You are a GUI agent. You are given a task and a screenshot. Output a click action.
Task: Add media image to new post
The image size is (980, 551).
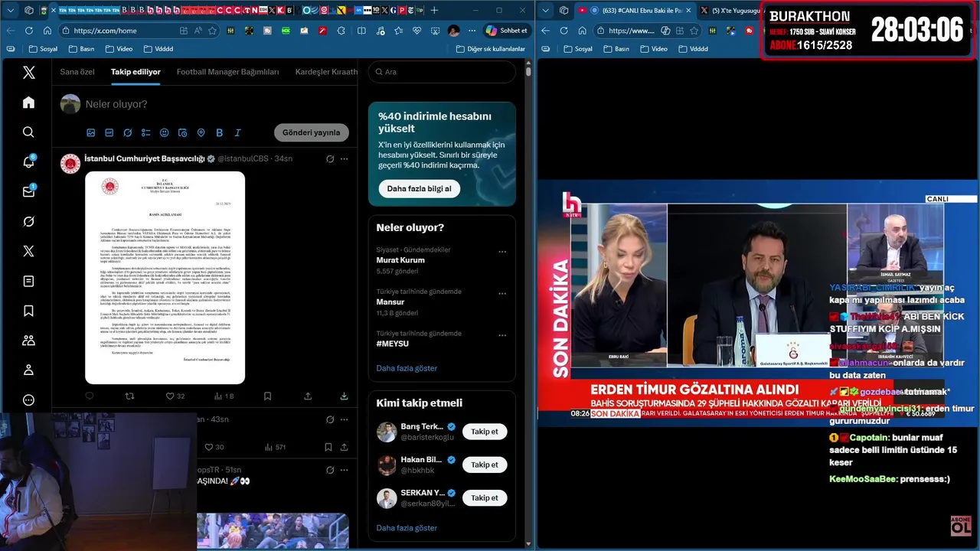point(90,132)
